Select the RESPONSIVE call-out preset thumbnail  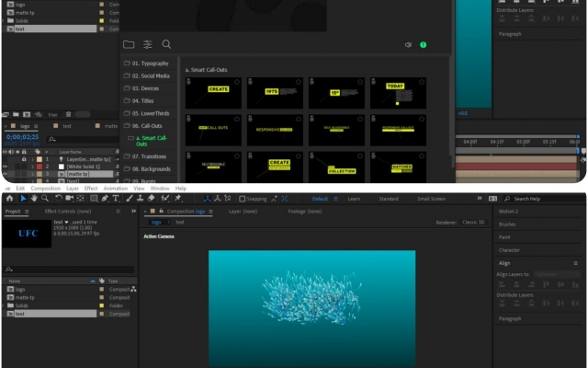coord(275,130)
